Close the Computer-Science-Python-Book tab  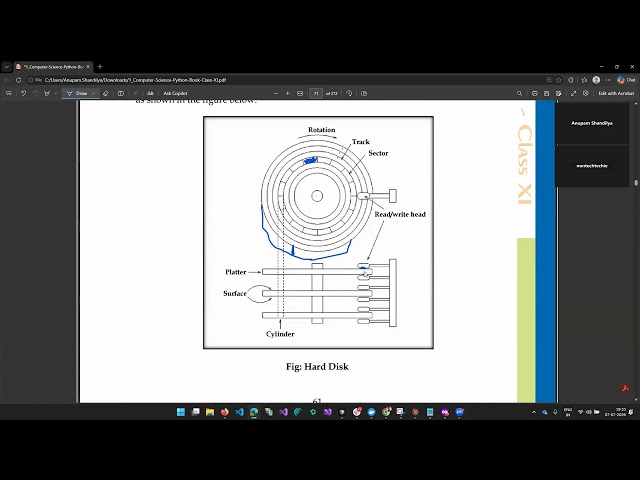(88, 67)
